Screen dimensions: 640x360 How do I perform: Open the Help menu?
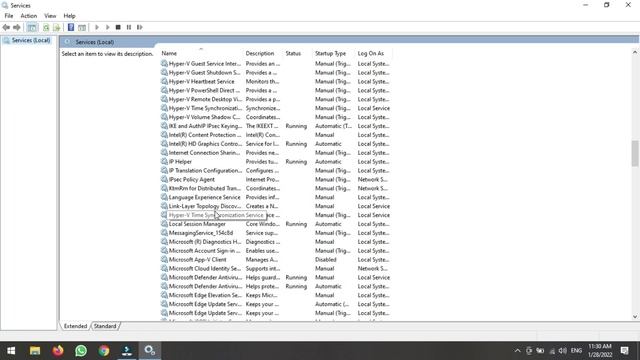pos(69,16)
